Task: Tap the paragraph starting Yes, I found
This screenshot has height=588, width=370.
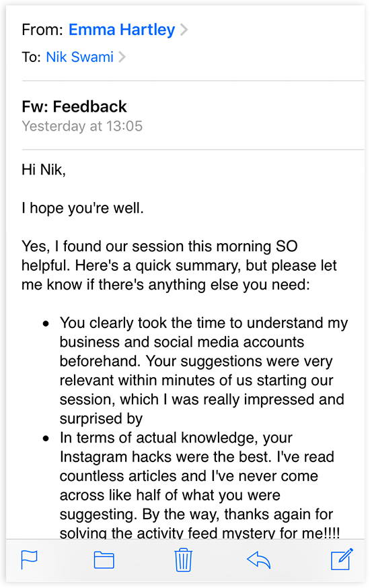Action: click(x=179, y=265)
